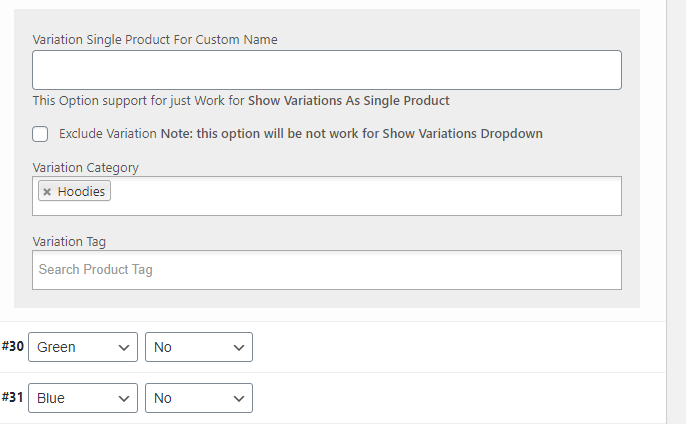686x424 pixels.
Task: Click the chevron arrow on Blue dropdown
Action: [x=124, y=398]
